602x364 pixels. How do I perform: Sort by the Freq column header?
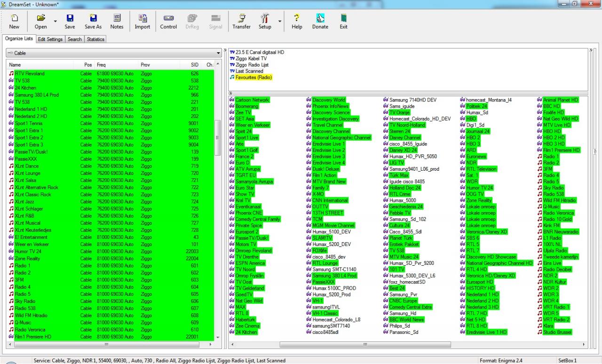pos(116,64)
